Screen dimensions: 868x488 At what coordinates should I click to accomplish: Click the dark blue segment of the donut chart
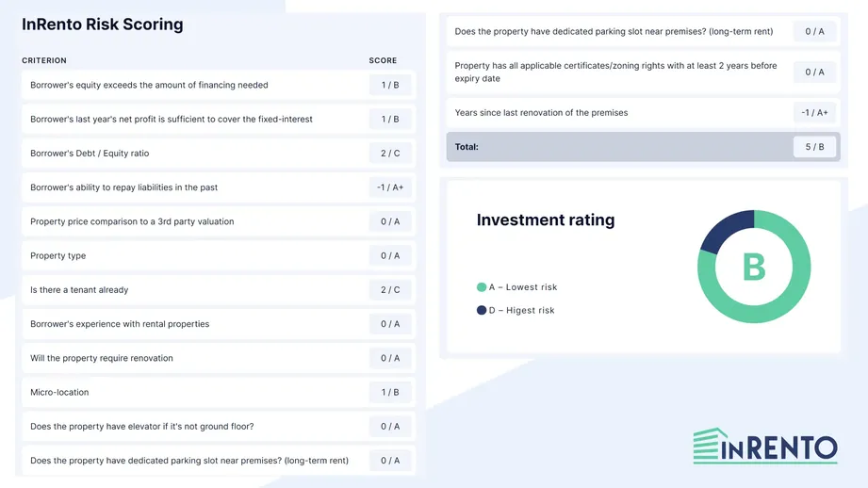pyautogui.click(x=725, y=229)
